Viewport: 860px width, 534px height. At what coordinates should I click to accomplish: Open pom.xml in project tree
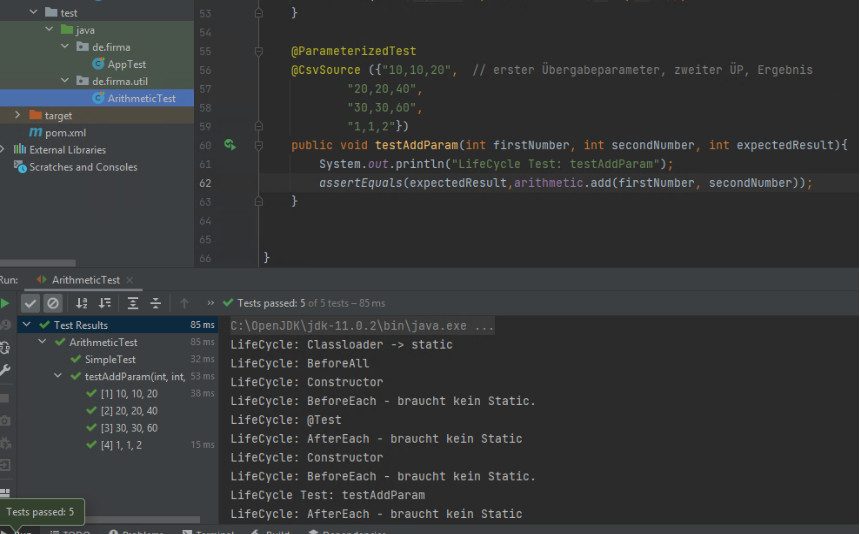(x=64, y=132)
